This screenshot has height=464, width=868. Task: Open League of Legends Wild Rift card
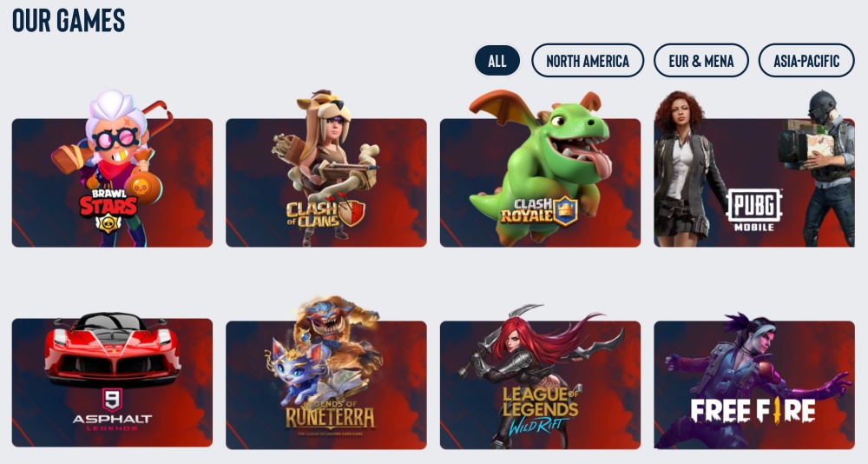(x=540, y=385)
